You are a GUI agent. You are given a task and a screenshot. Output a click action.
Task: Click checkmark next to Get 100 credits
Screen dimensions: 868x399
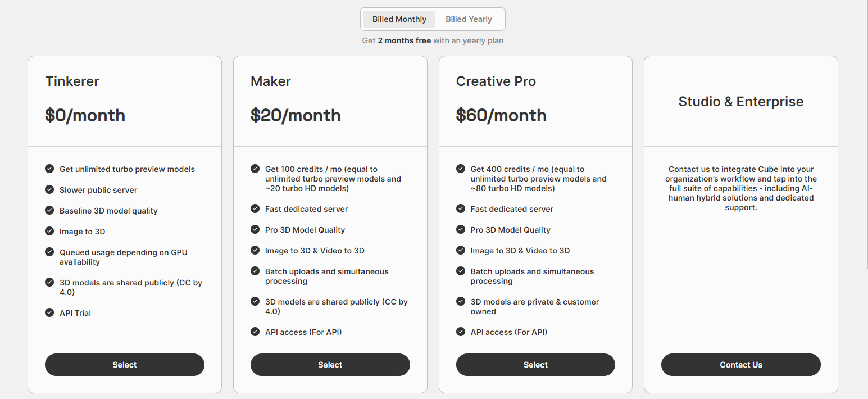pyautogui.click(x=255, y=169)
